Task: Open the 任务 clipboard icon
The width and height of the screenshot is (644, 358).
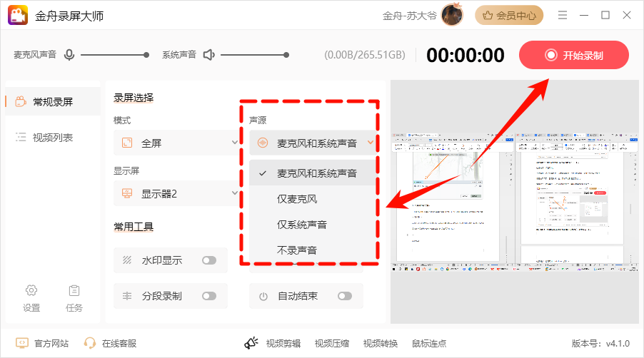Action: coord(74,290)
